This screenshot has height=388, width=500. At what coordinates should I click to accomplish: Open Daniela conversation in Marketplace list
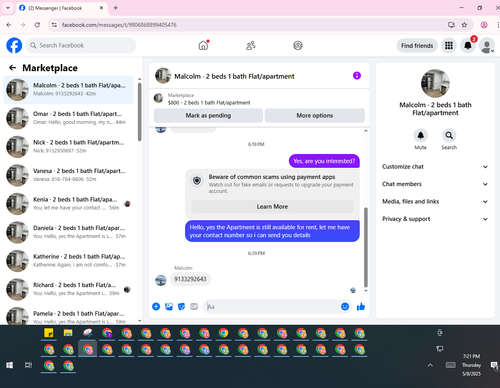click(68, 232)
